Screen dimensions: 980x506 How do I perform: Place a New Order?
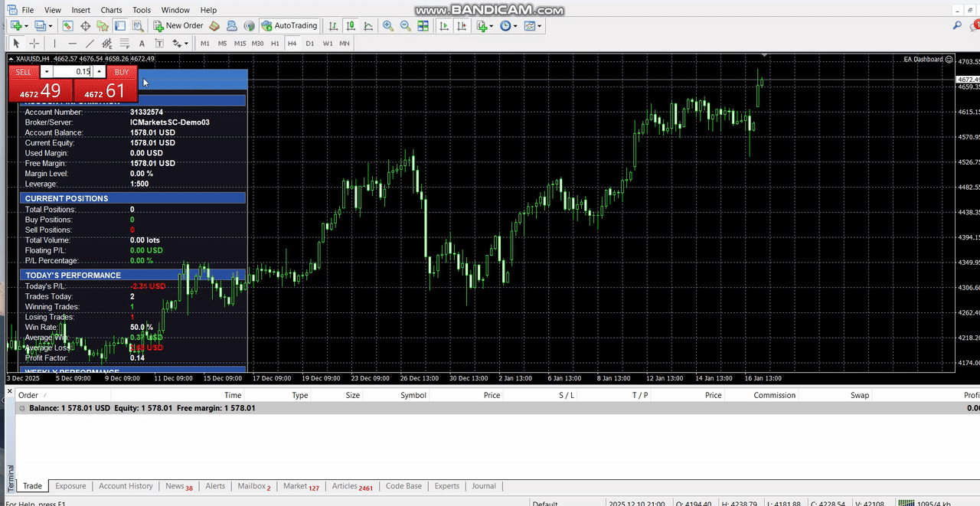point(178,25)
